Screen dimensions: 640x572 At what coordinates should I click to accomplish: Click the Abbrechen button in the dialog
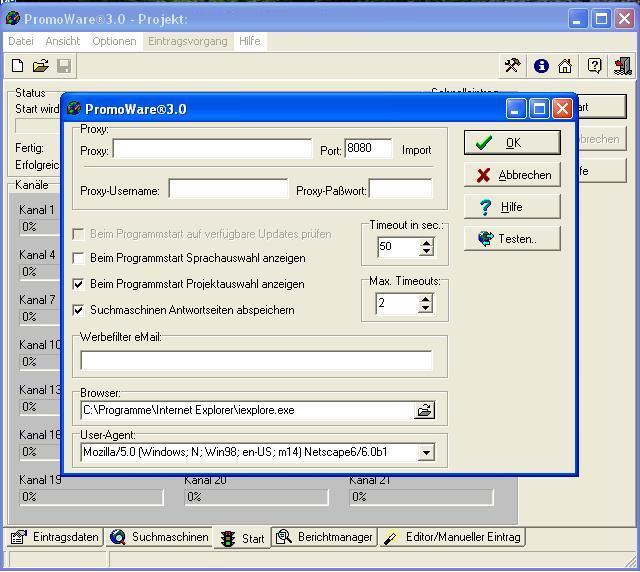pyautogui.click(x=512, y=175)
